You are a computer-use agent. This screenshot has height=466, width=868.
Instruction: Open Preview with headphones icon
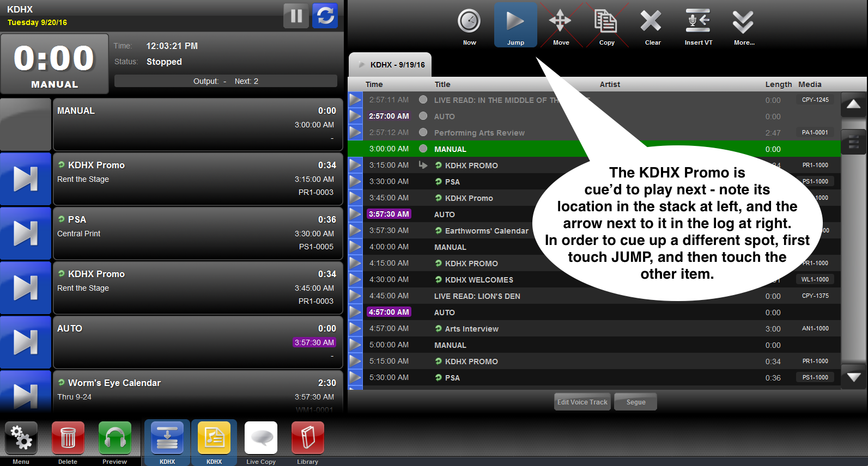point(115,438)
